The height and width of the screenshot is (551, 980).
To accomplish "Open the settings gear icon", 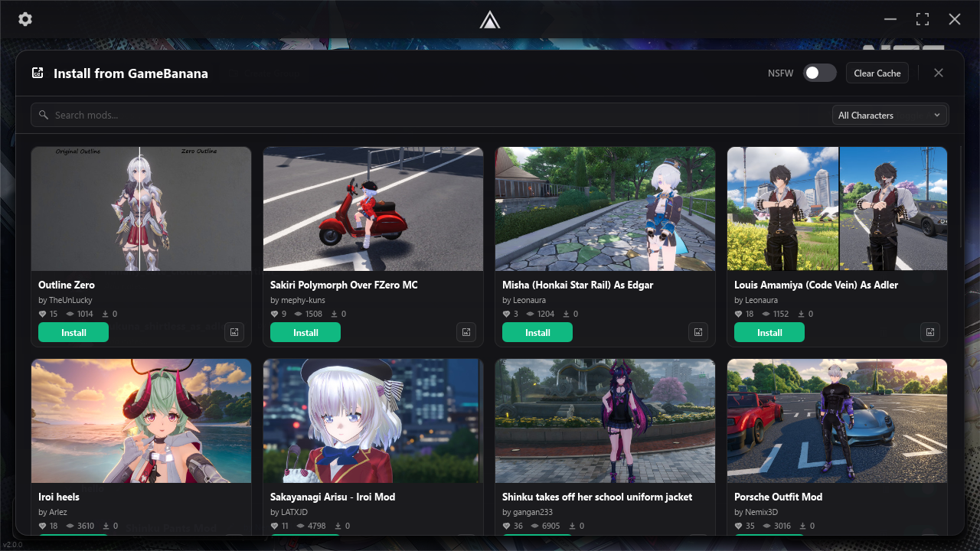I will coord(25,19).
